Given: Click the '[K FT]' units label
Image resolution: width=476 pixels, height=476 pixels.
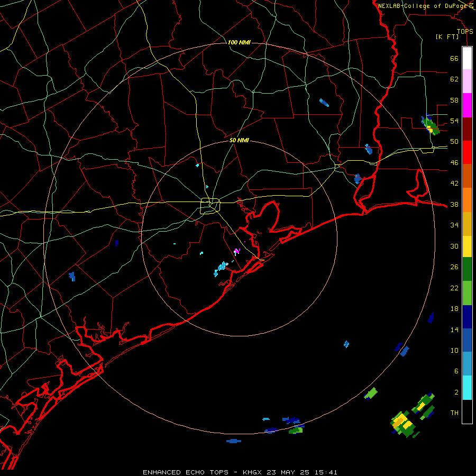Looking at the screenshot, I should point(447,36).
